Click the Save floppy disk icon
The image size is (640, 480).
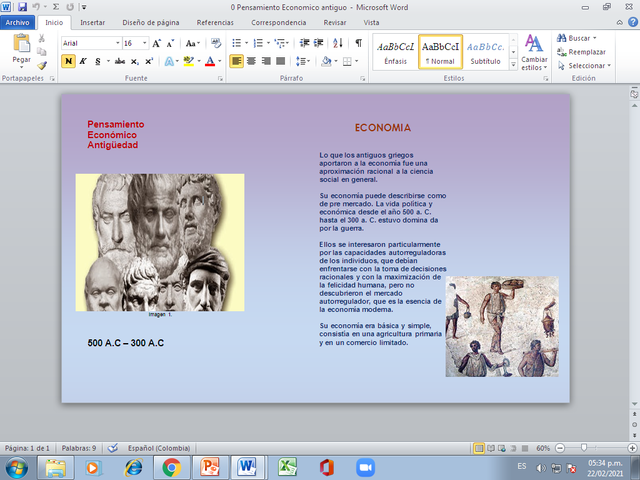tap(22, 7)
